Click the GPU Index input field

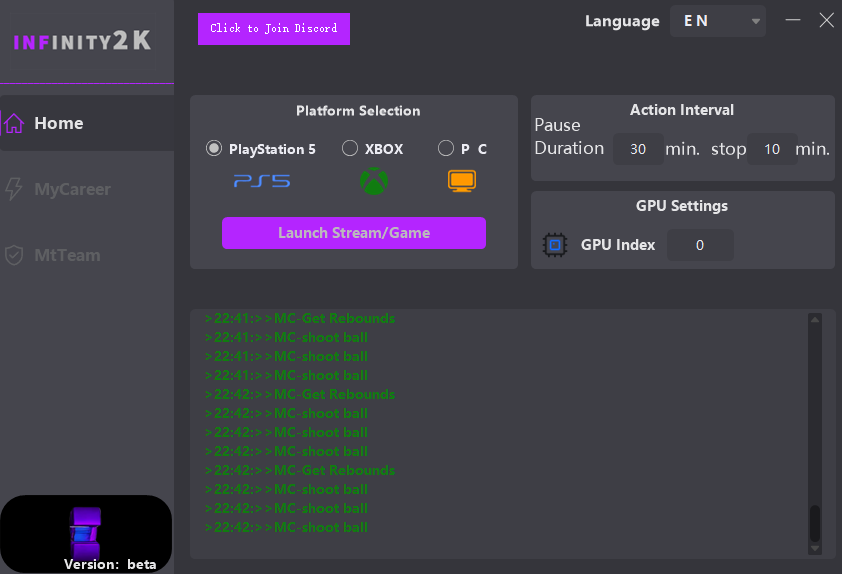point(700,245)
